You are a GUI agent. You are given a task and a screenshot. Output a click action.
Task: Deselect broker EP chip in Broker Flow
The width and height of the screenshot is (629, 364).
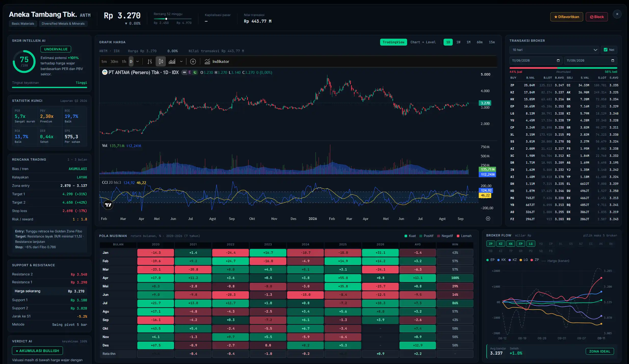(x=521, y=244)
